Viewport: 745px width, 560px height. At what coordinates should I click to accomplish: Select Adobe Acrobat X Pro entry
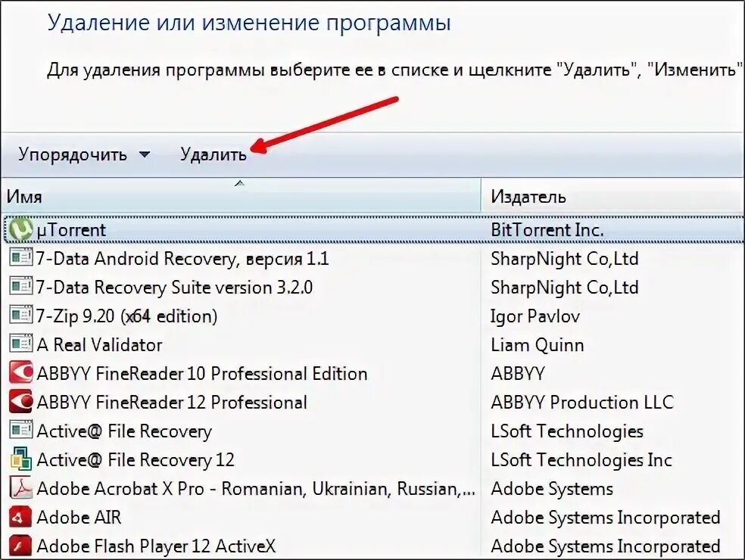pyautogui.click(x=256, y=489)
